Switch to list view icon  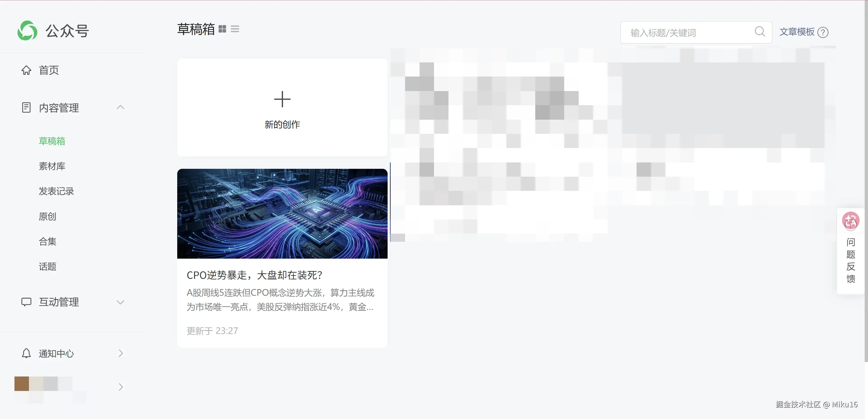[235, 29]
